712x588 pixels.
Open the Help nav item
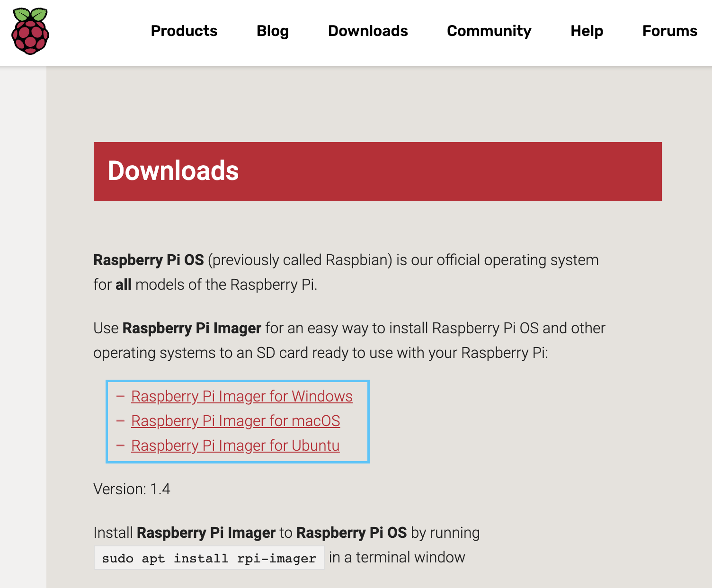(x=587, y=31)
